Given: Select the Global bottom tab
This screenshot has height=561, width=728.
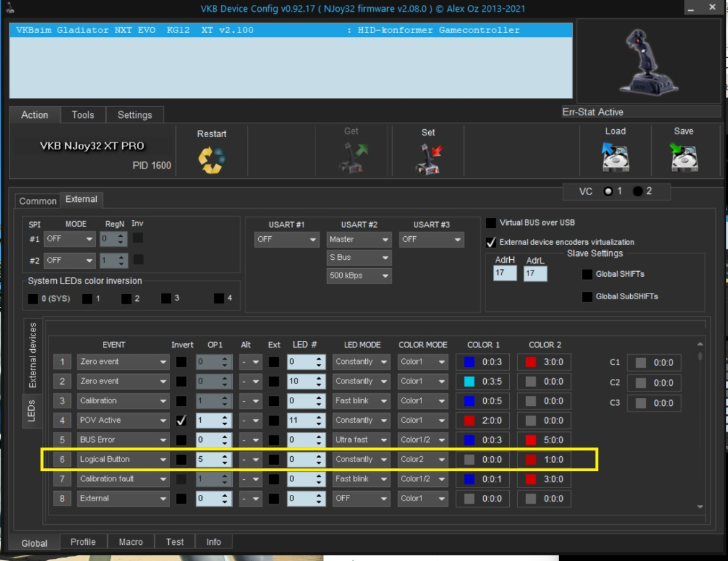Looking at the screenshot, I should pos(34,543).
